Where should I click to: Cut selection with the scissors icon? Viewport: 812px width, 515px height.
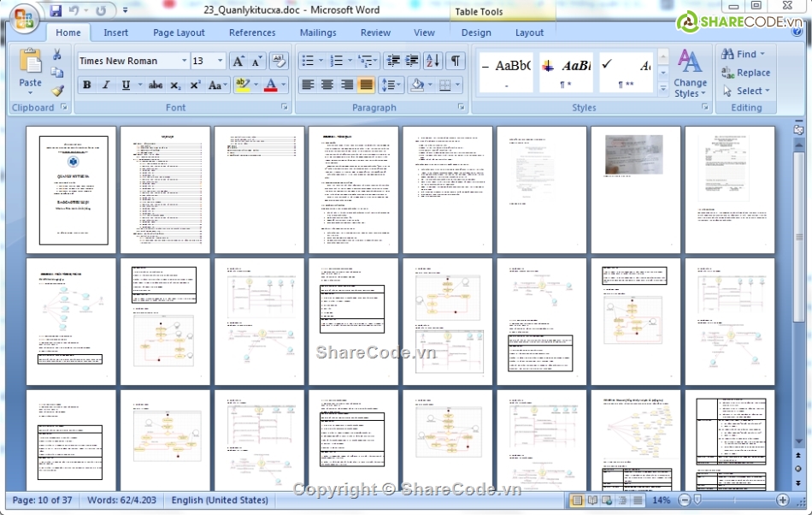tap(57, 54)
